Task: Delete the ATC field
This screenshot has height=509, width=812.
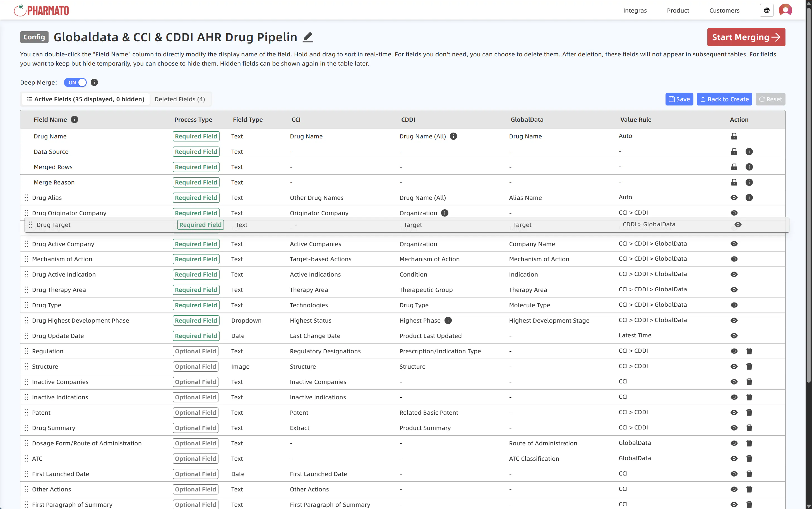Action: click(749, 458)
